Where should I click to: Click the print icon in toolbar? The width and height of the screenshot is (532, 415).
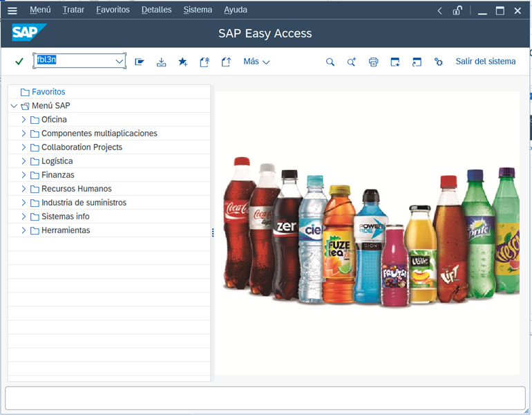pos(373,62)
